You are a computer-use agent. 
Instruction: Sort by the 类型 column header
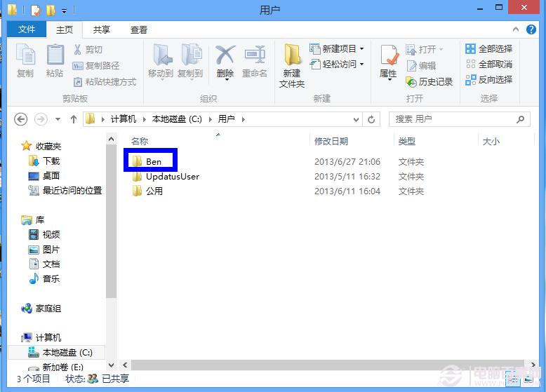pos(407,141)
